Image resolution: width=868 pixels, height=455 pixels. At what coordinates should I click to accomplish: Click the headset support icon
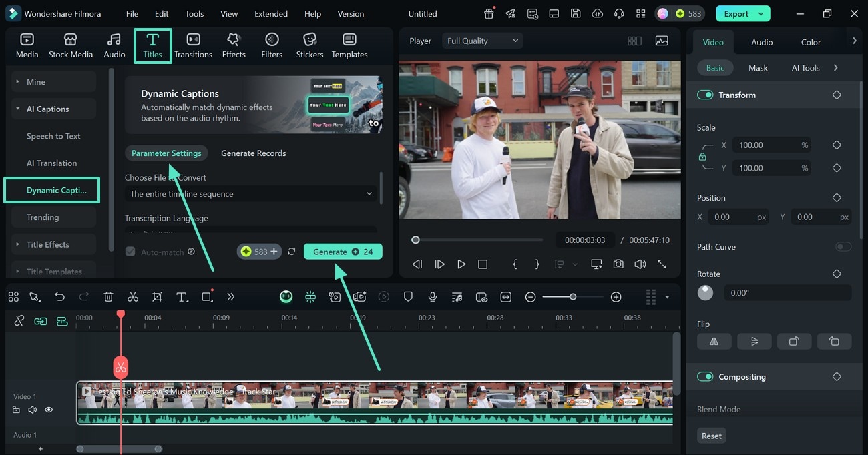[x=619, y=13]
